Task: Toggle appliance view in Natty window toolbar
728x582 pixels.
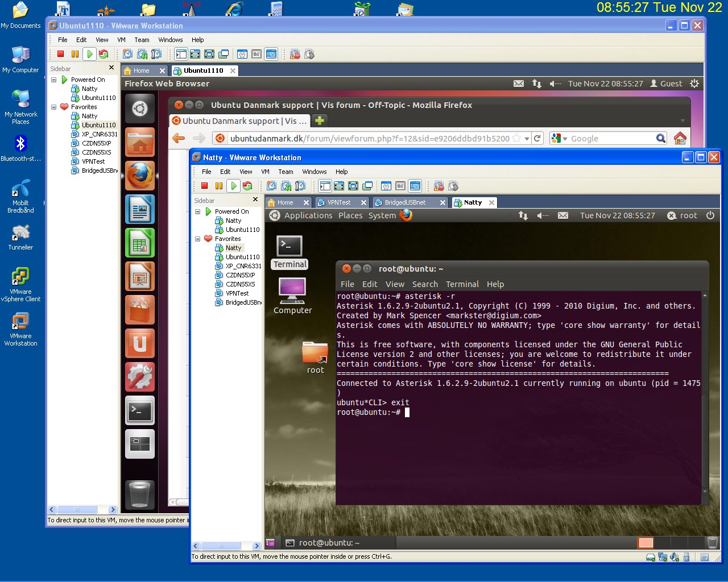Action: [x=400, y=186]
